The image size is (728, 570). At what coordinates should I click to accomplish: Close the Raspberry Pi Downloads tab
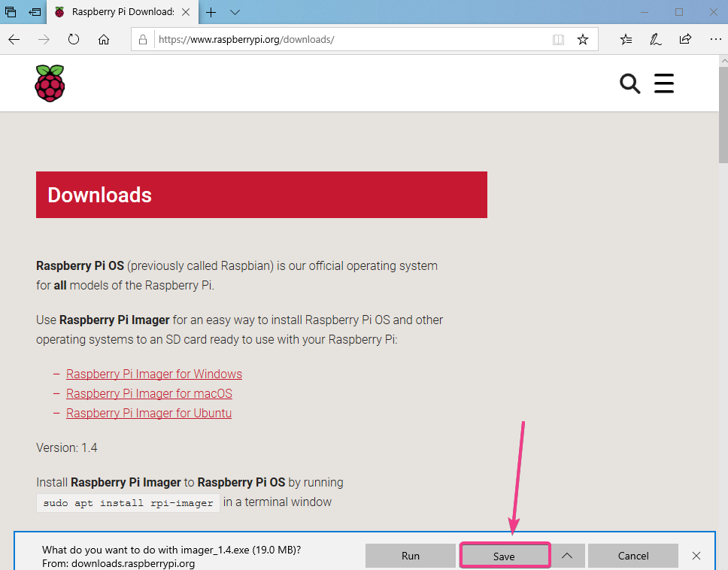(186, 12)
